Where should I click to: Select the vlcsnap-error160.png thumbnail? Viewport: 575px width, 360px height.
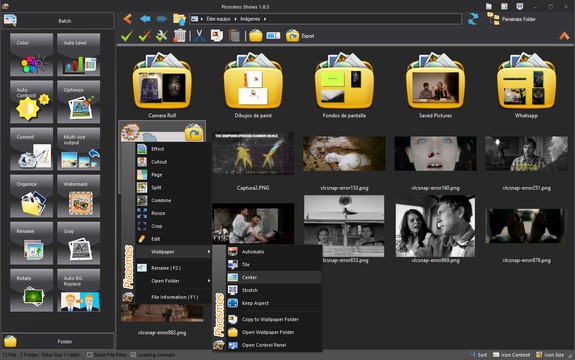tap(435, 153)
